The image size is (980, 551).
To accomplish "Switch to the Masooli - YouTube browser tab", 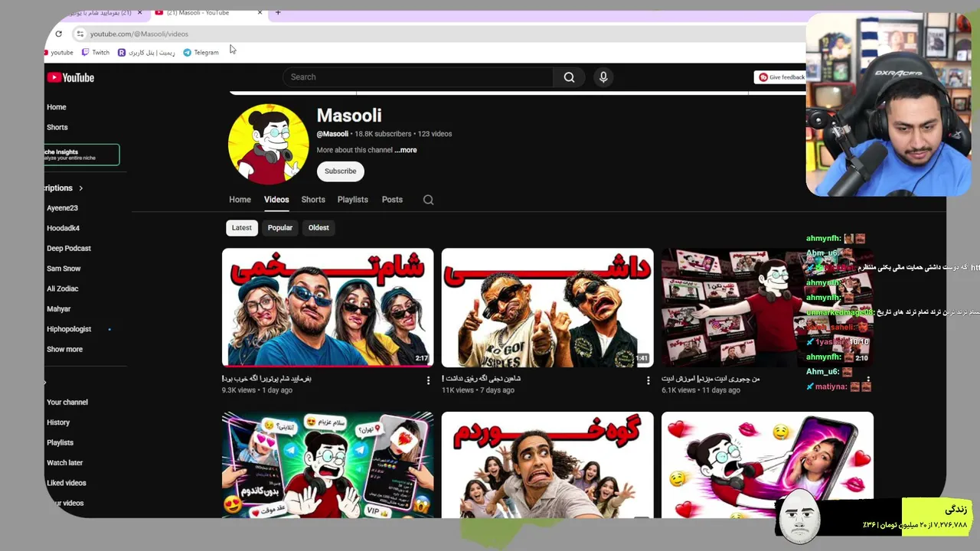I will [x=207, y=12].
